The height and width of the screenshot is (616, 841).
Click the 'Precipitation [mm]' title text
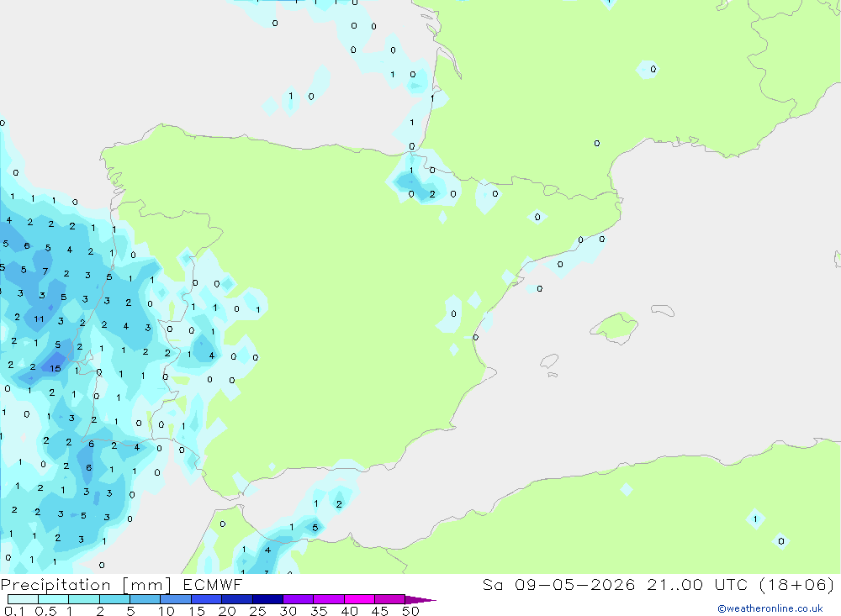click(87, 585)
